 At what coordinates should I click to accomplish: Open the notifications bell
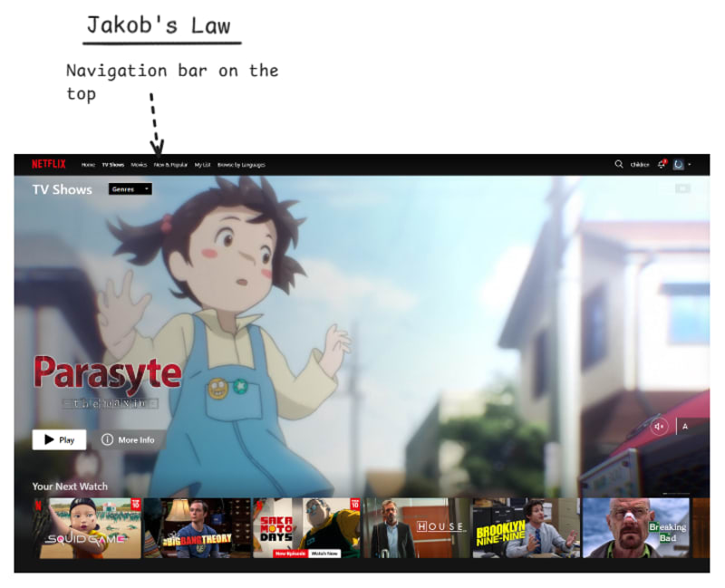[662, 164]
